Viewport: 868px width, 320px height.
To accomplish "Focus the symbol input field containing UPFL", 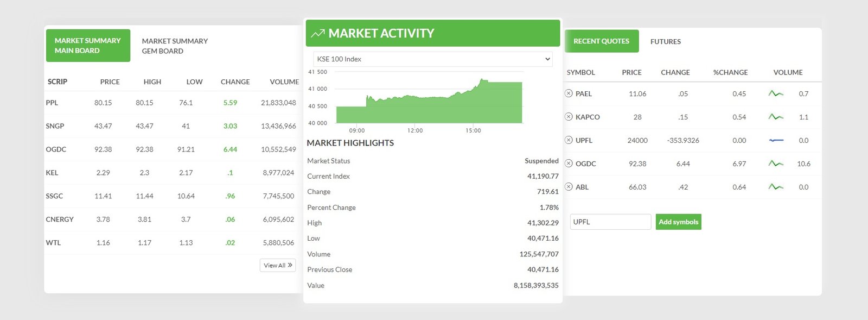I will (x=610, y=222).
